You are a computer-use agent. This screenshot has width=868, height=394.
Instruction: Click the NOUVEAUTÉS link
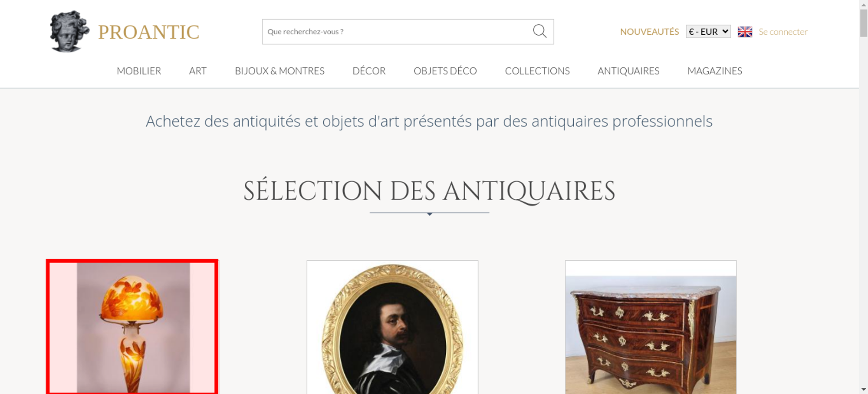[x=649, y=32]
